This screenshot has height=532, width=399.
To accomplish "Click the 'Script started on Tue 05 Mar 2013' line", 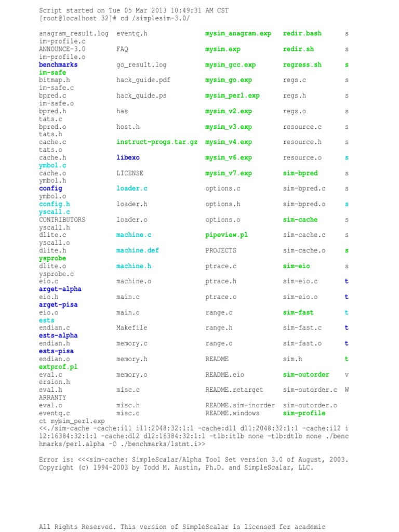I will coord(134,10).
